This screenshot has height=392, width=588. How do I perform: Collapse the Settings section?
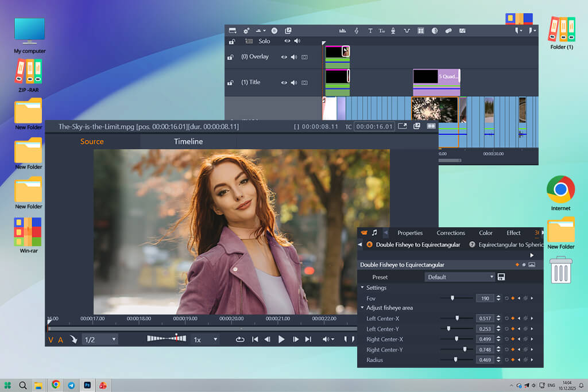point(362,288)
